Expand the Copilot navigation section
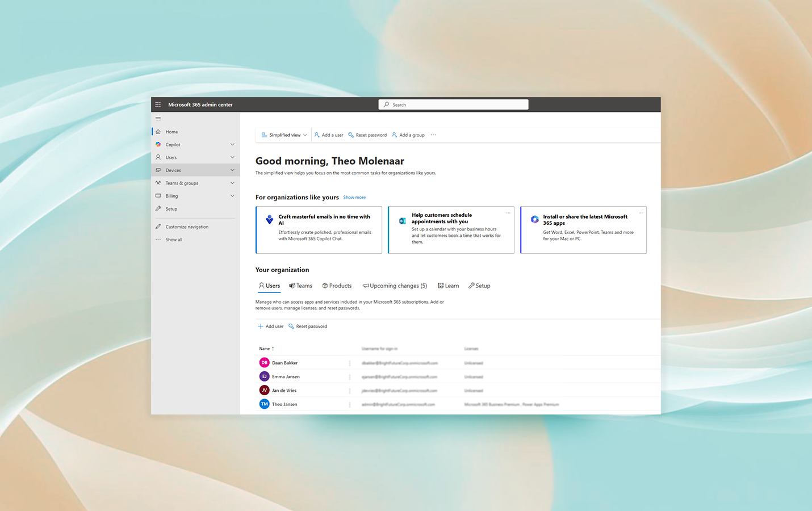The height and width of the screenshot is (511, 812). pyautogui.click(x=232, y=145)
